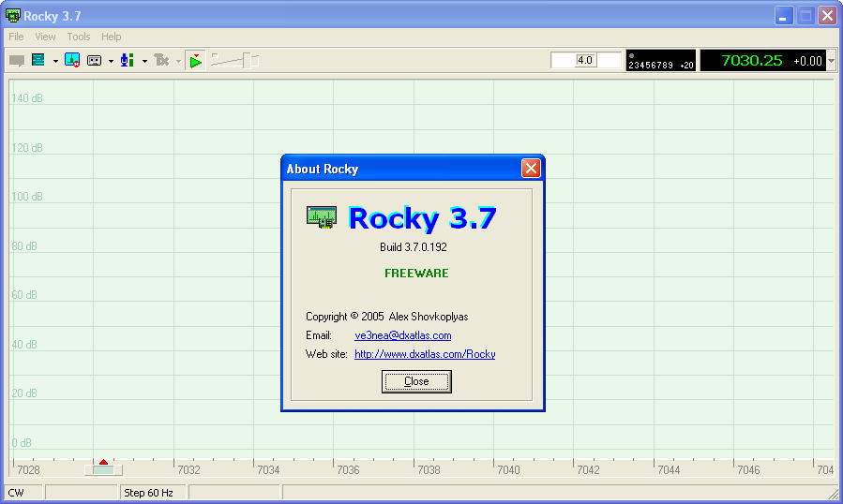The image size is (843, 504).
Task: Click the cassette tape recorder icon
Action: tap(94, 61)
